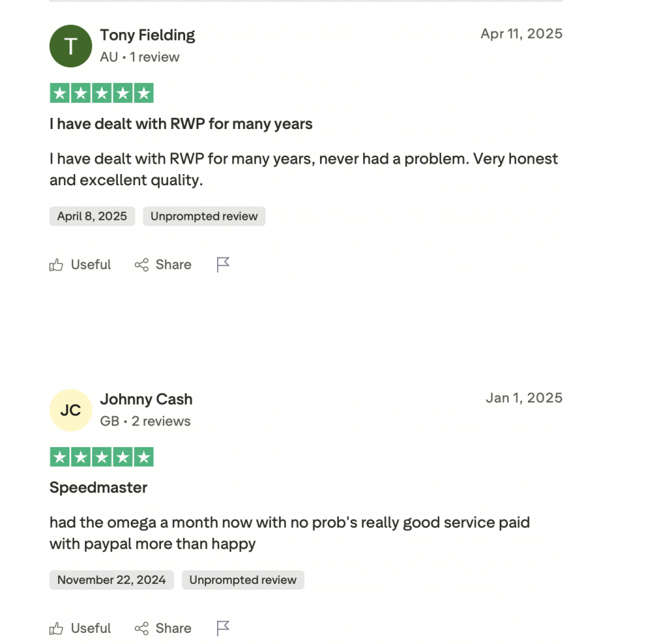Screen dimensions: 670x644
Task: Click the share icon on Tony Fielding's review
Action: [141, 265]
